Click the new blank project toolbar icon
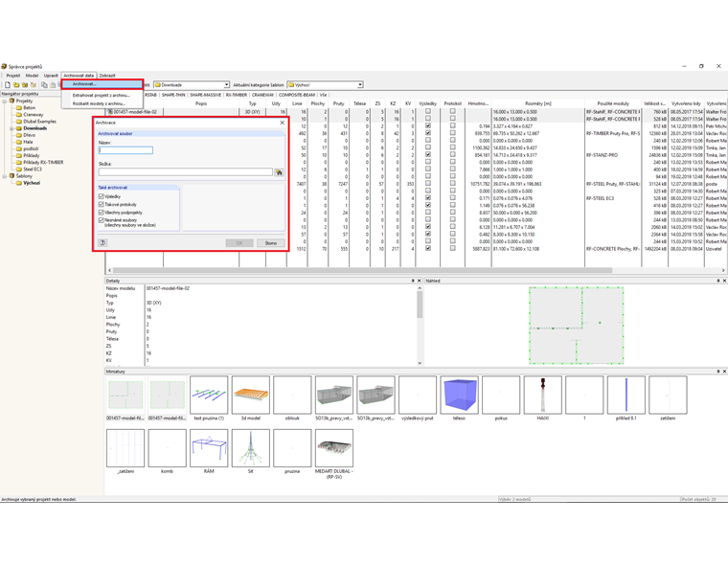728x566 pixels. click(x=8, y=85)
